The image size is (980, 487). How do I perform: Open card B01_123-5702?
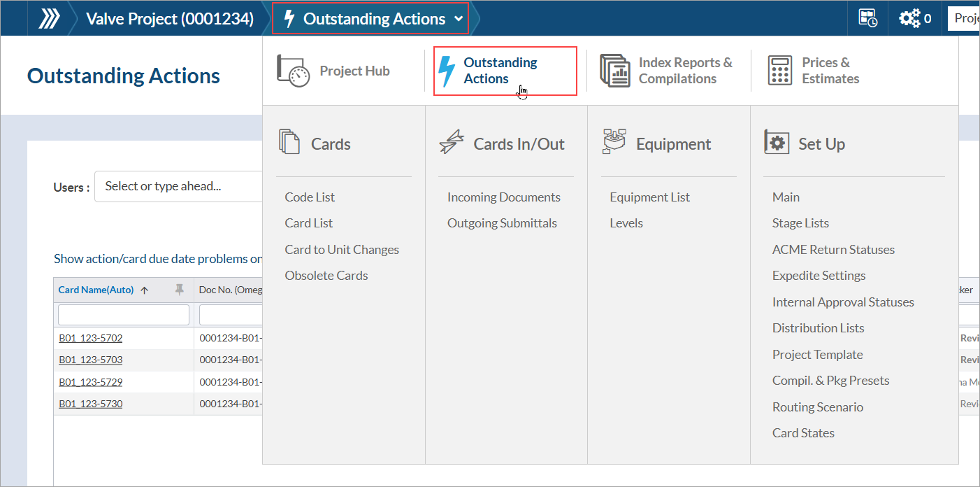click(91, 338)
